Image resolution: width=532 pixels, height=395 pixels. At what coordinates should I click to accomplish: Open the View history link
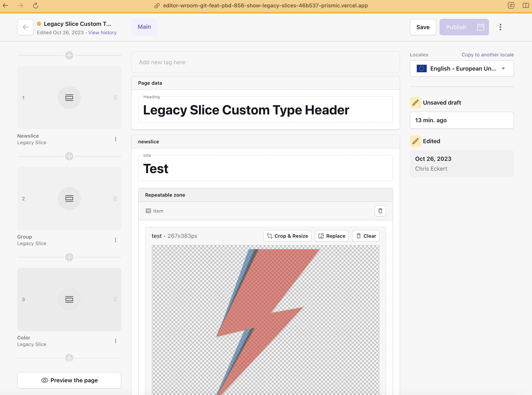[x=102, y=33]
